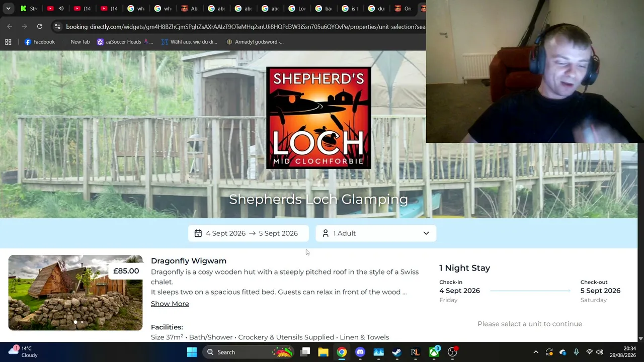Click the 'Facilities:' heading text
The height and width of the screenshot is (362, 644).
click(x=167, y=327)
